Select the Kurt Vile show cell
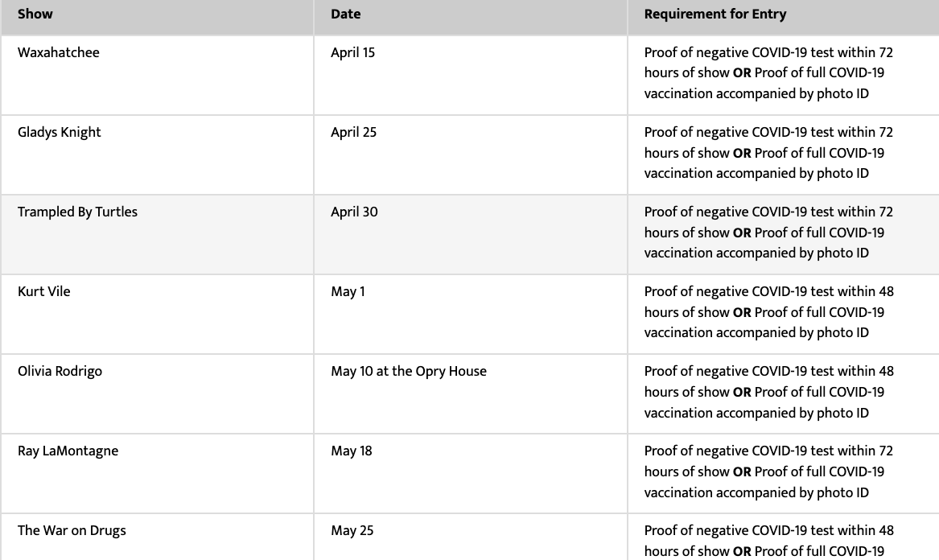 pos(157,314)
